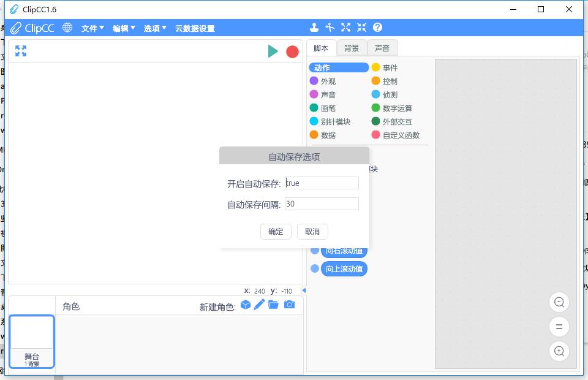588x380 pixels.
Task: Open the 编辑 menu
Action: (x=124, y=29)
